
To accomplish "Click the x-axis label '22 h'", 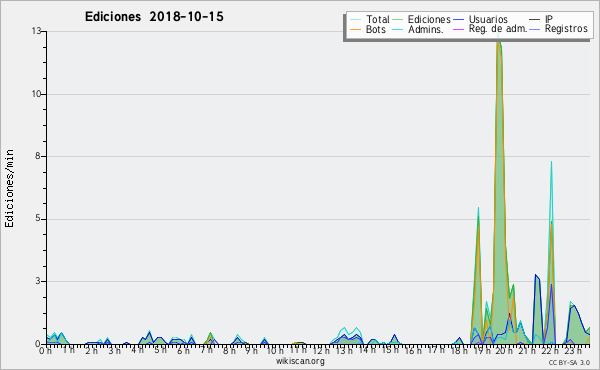I will pyautogui.click(x=550, y=351).
